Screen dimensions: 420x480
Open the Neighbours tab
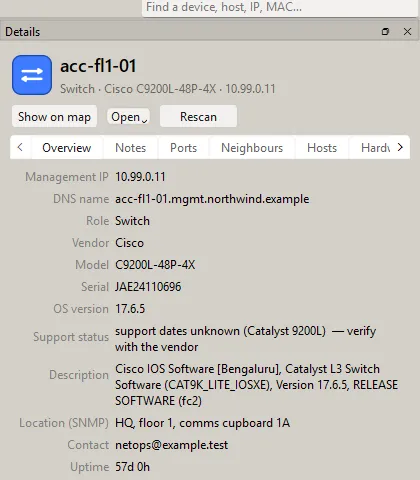252,147
